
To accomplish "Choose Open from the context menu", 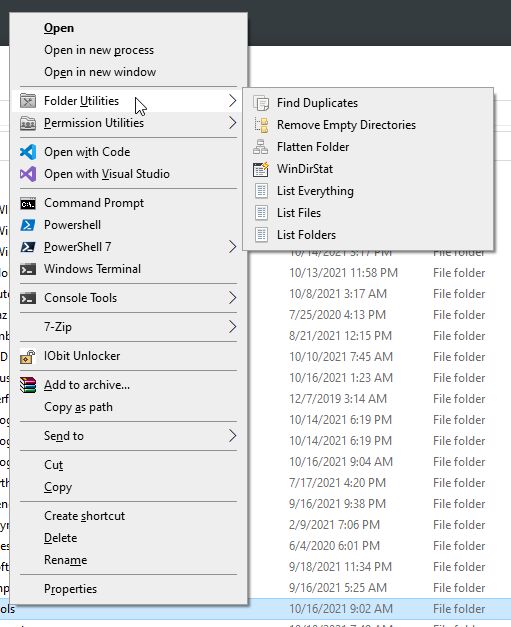I will (x=59, y=28).
